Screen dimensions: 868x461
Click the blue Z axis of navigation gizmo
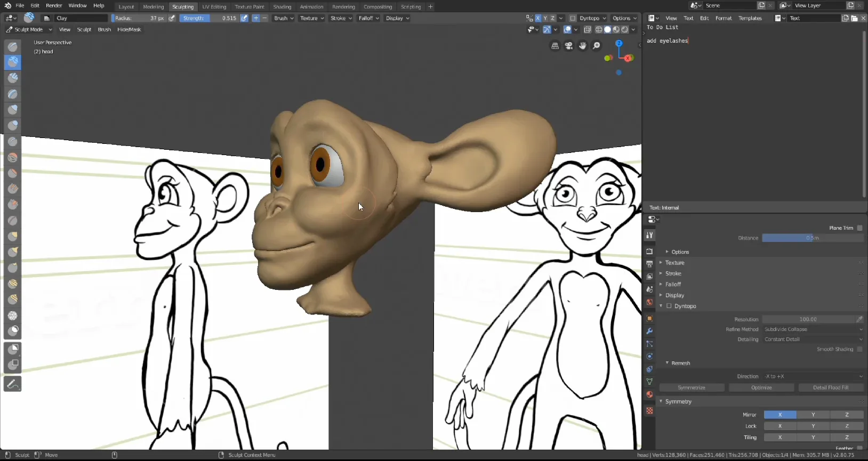pos(618,43)
